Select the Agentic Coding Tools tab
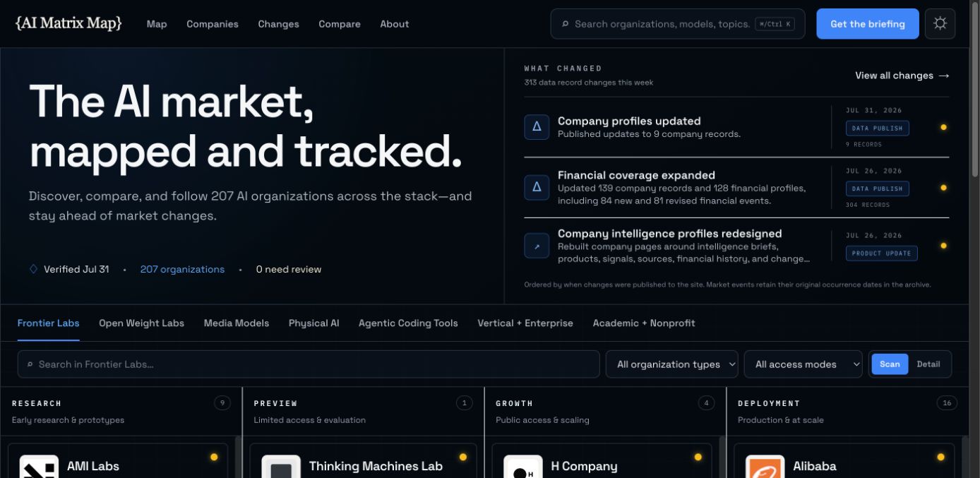Image resolution: width=980 pixels, height=478 pixels. [x=408, y=323]
